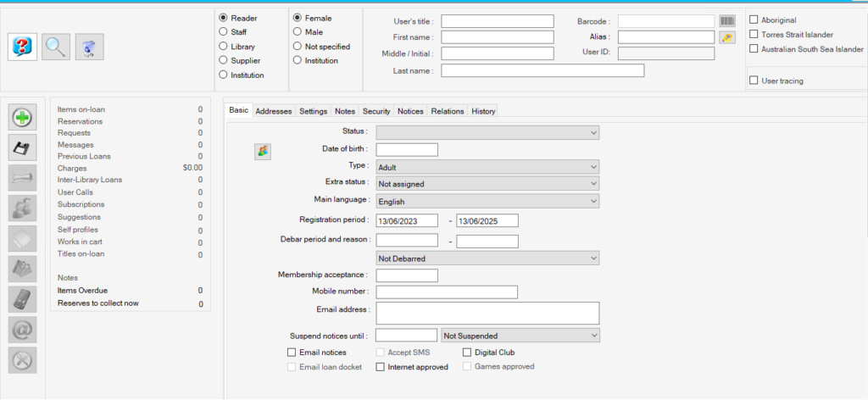
Task: Open the Main language dropdown
Action: click(x=487, y=202)
